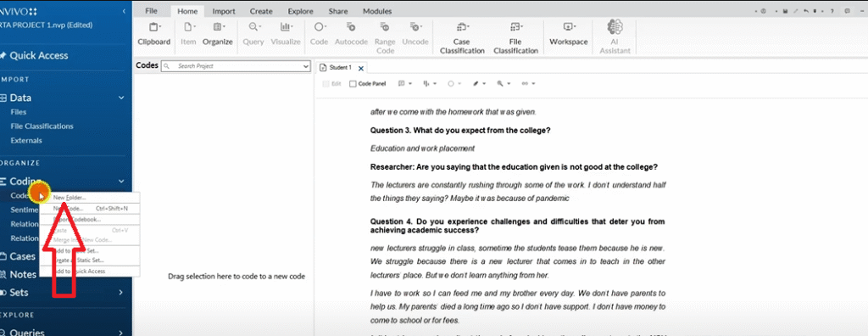Open the link dropdown arrow in document toolbar
Image resolution: width=868 pixels, height=336 pixels.
coord(534,84)
